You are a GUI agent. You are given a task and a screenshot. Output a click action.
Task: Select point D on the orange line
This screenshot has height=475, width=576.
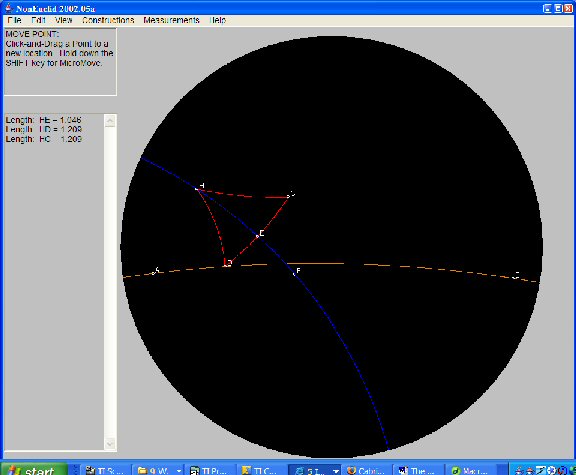coord(226,265)
